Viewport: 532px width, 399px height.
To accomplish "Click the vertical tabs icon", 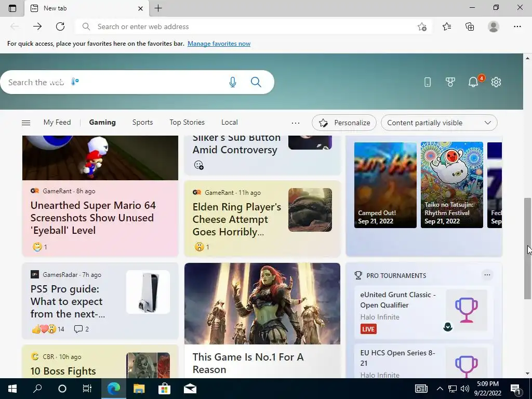I will (x=12, y=8).
